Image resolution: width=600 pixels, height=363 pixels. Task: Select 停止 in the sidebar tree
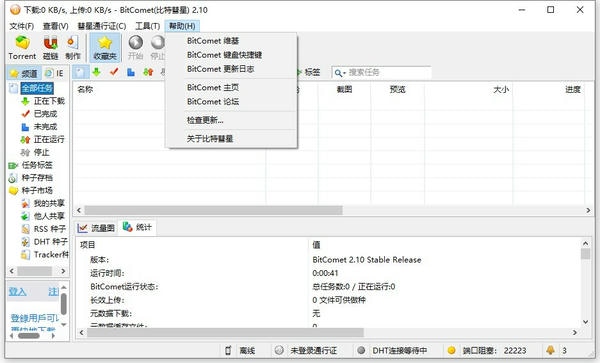(41, 152)
